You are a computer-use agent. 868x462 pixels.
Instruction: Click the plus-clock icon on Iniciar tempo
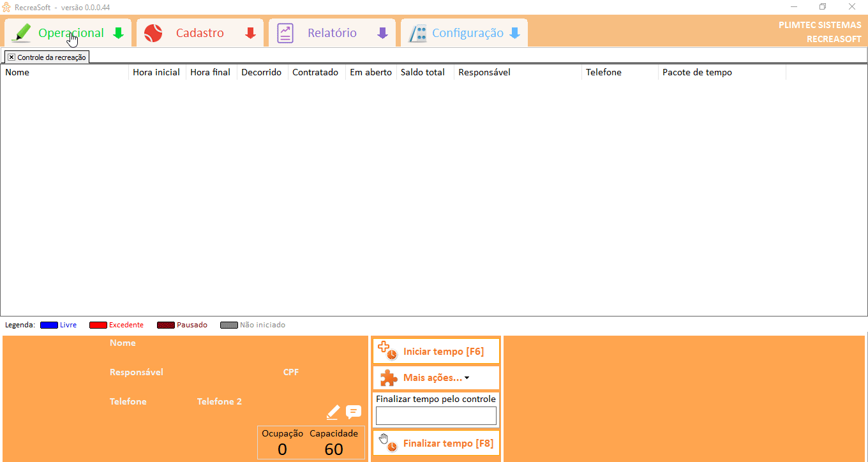387,350
